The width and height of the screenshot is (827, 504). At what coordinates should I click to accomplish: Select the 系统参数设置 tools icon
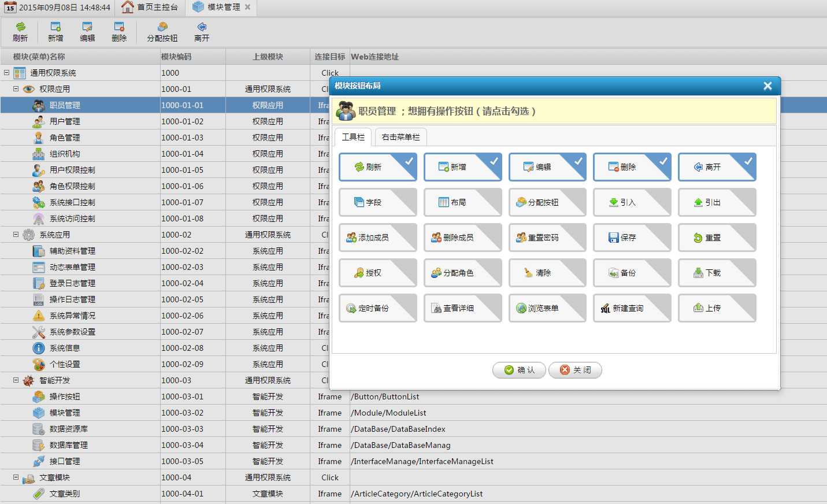pos(39,332)
